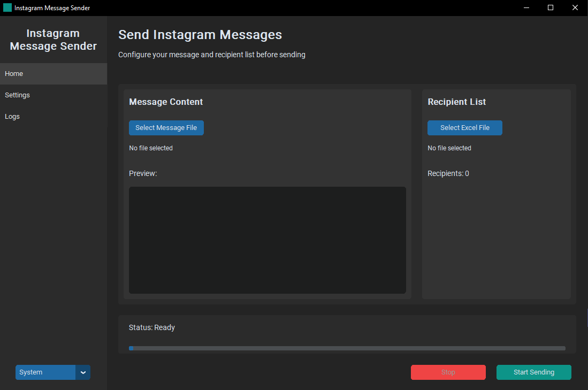This screenshot has height=390, width=588.
Task: Expand the System theme dropdown arrow
Action: coord(83,372)
